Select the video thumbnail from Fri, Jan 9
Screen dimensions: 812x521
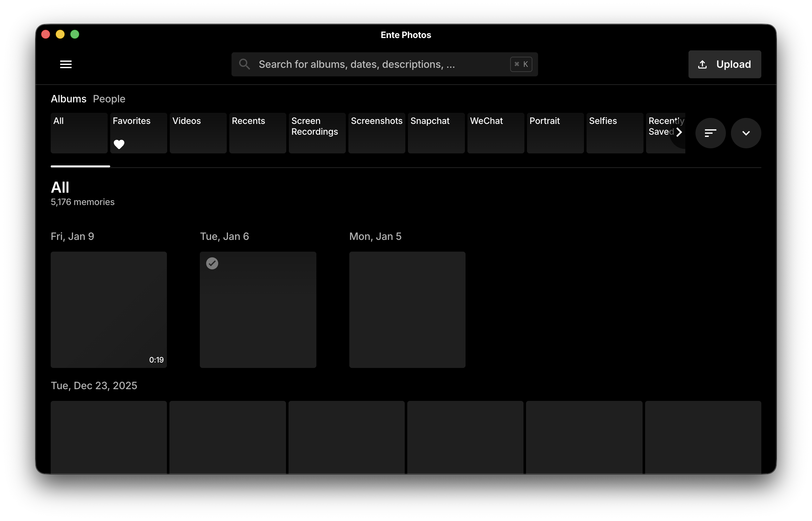point(109,309)
